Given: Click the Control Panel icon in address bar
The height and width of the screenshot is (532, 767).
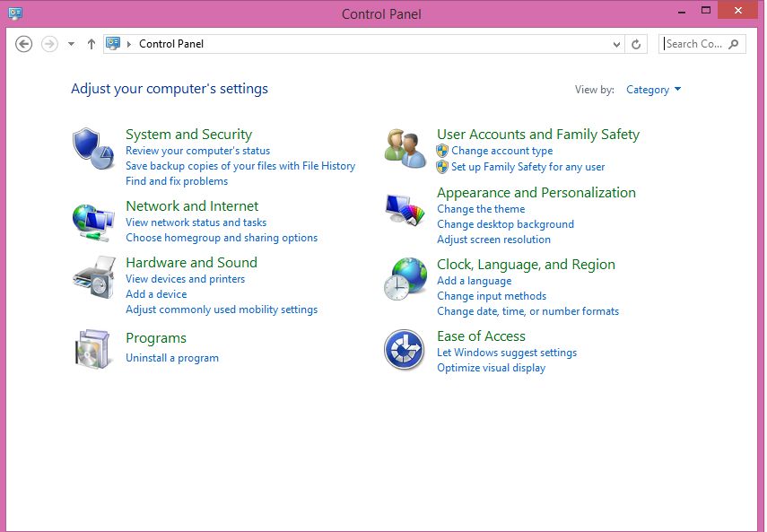Looking at the screenshot, I should tap(113, 44).
